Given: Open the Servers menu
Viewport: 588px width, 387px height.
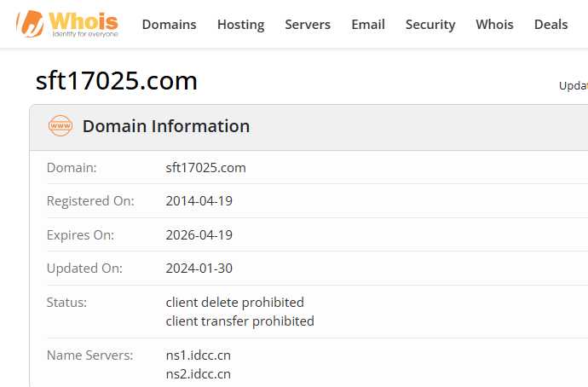Looking at the screenshot, I should pos(308,25).
